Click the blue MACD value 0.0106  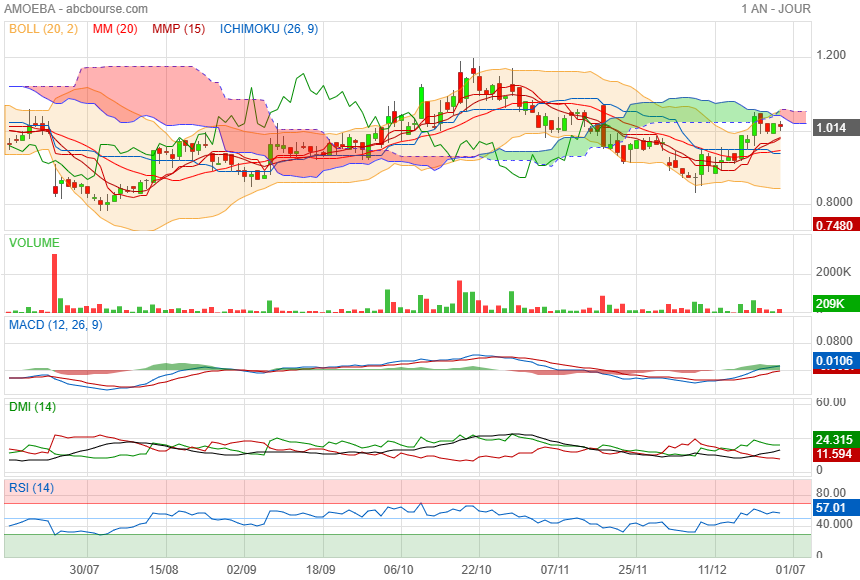834,361
